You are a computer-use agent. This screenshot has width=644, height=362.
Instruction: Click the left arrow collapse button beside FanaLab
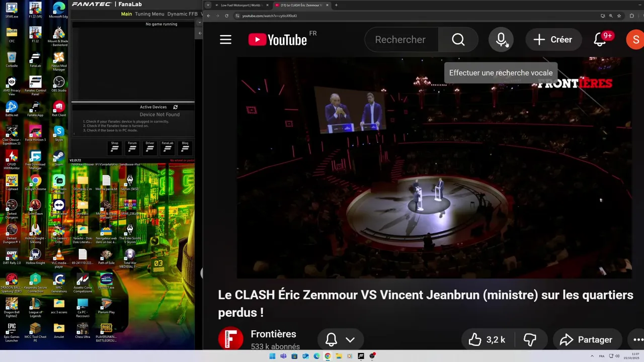click(200, 33)
